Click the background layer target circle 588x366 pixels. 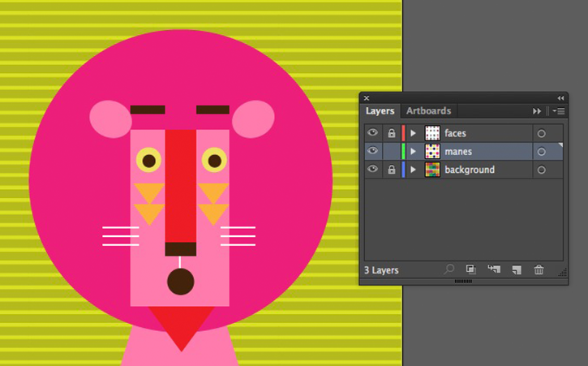541,170
